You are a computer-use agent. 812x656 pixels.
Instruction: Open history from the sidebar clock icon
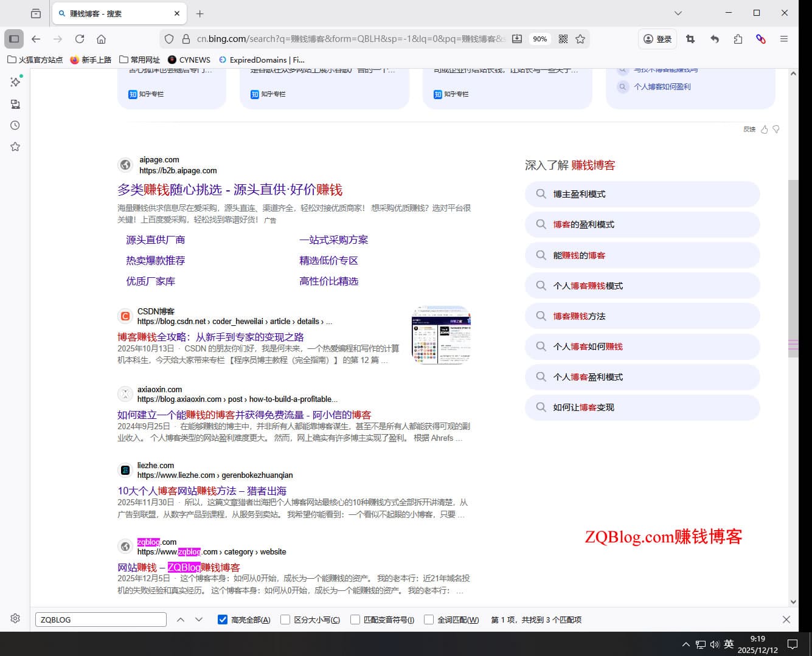[15, 125]
